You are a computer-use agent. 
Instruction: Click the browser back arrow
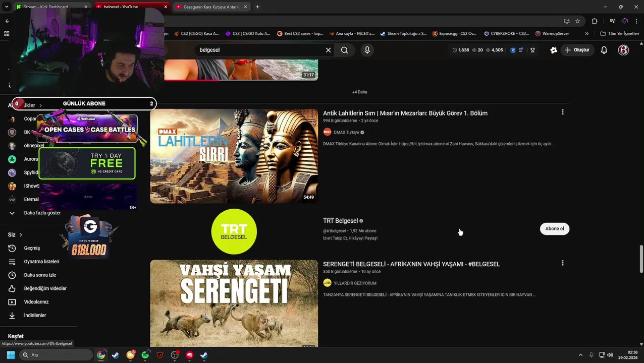(7, 21)
